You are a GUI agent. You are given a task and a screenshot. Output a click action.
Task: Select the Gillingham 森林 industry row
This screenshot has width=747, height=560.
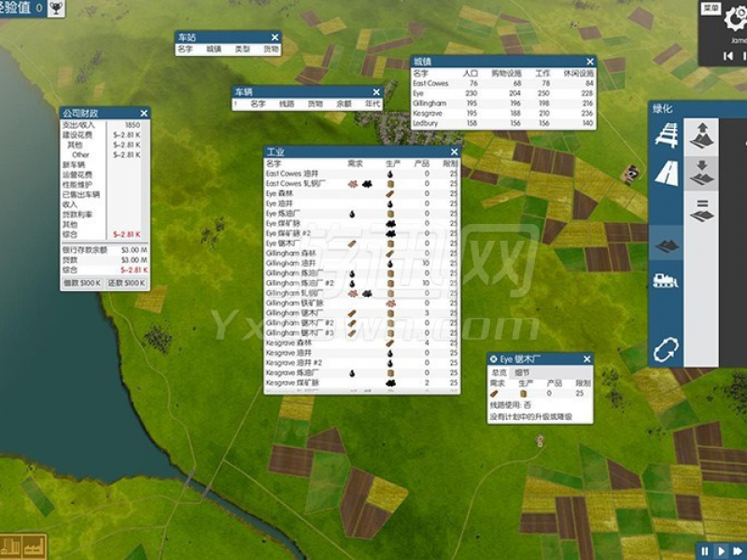[362, 253]
